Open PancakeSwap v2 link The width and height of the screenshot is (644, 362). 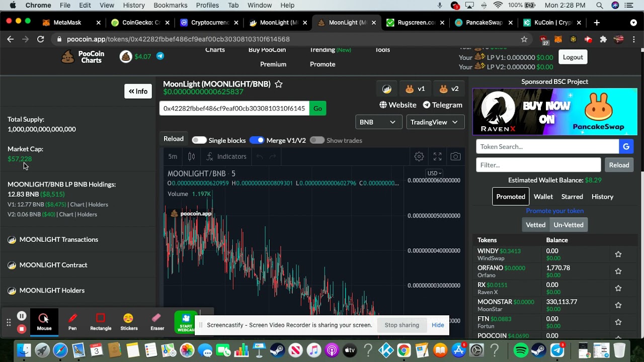click(449, 89)
